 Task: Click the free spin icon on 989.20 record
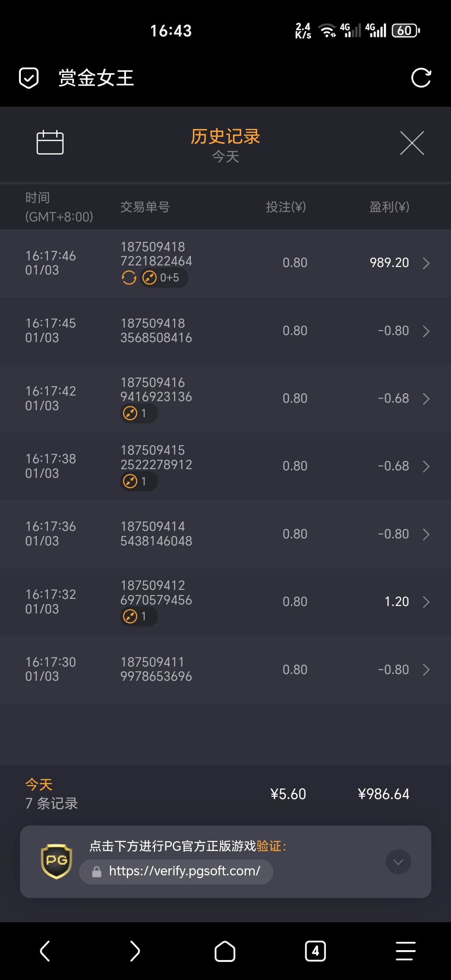(129, 278)
